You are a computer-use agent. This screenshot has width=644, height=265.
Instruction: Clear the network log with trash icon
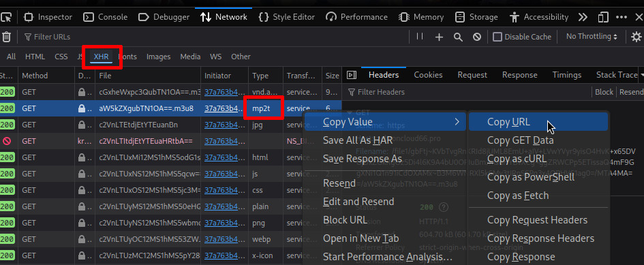pyautogui.click(x=6, y=37)
